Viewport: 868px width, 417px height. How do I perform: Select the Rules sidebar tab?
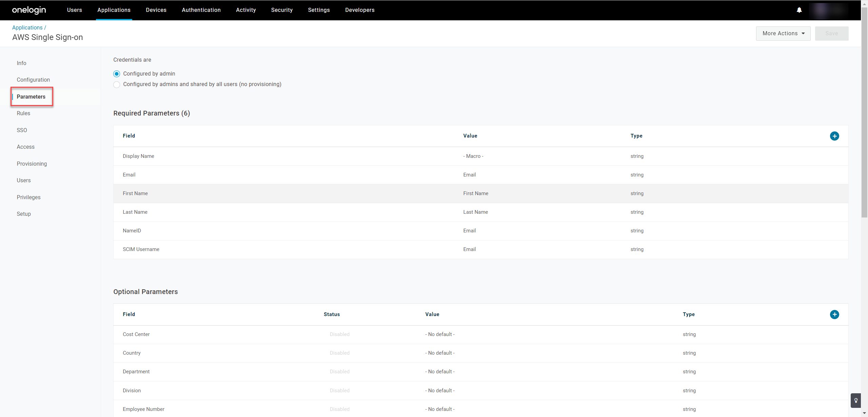[23, 113]
